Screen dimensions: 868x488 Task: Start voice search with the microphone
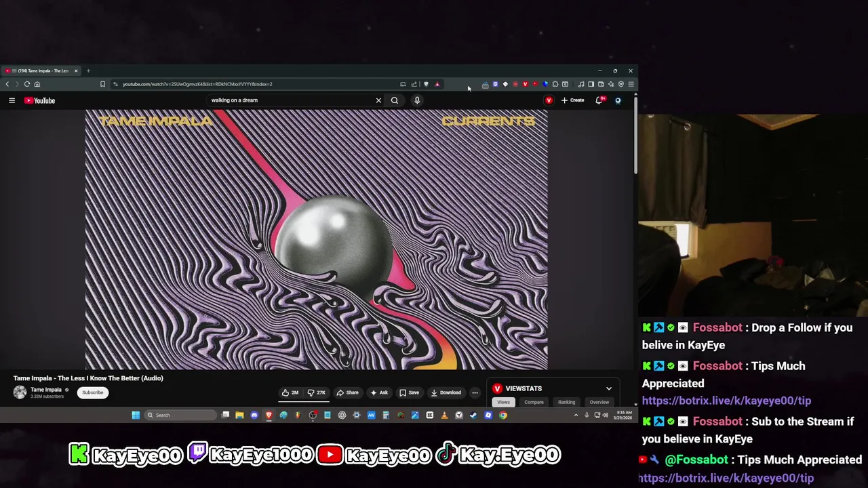pos(417,100)
